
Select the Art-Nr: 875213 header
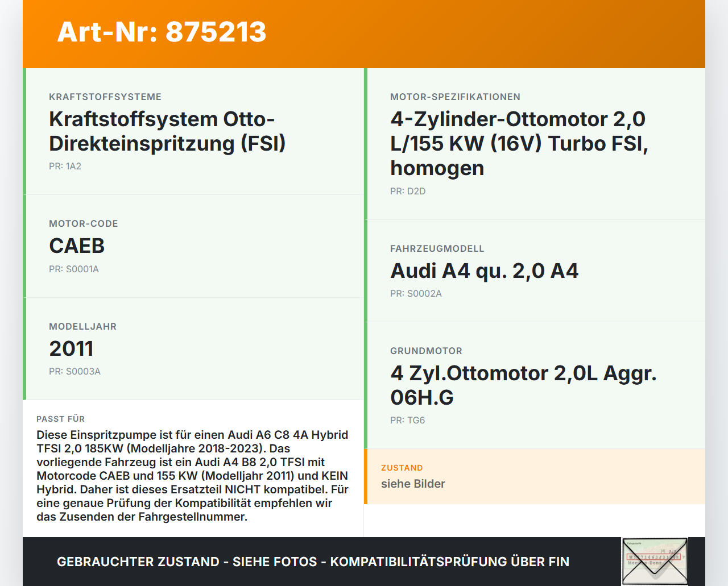(161, 32)
